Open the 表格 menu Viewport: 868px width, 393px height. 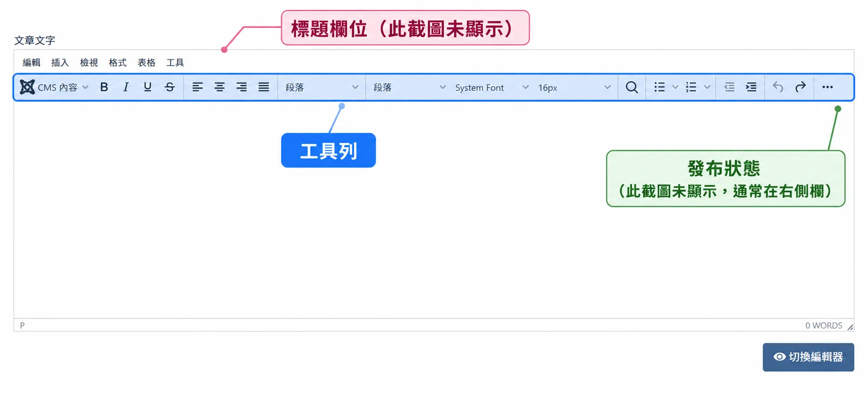click(147, 62)
